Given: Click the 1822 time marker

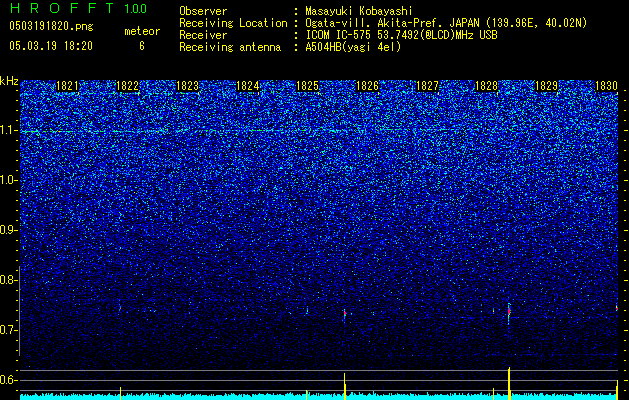Looking at the screenshot, I should click(127, 86).
